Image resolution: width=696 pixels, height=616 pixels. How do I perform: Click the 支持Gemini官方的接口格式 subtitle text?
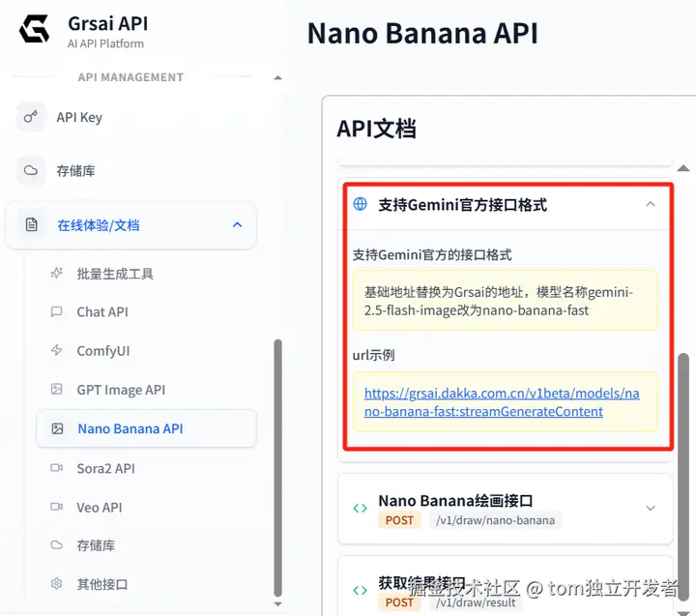pos(432,255)
